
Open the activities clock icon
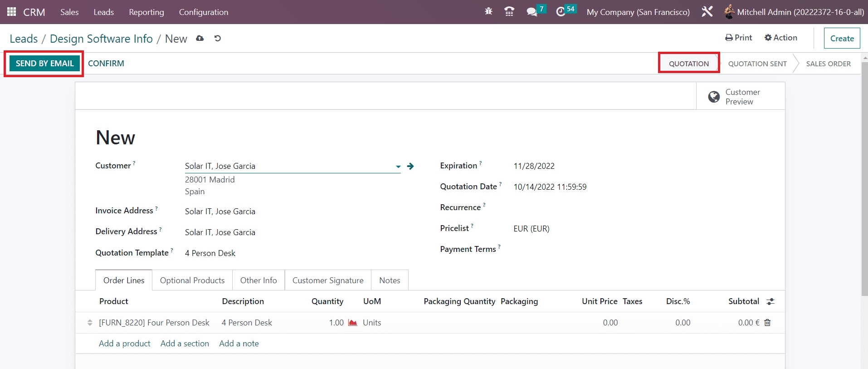tap(561, 12)
